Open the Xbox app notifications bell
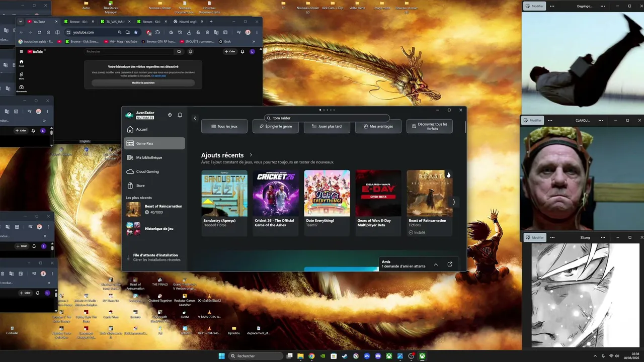This screenshot has height=362, width=644. point(180,115)
